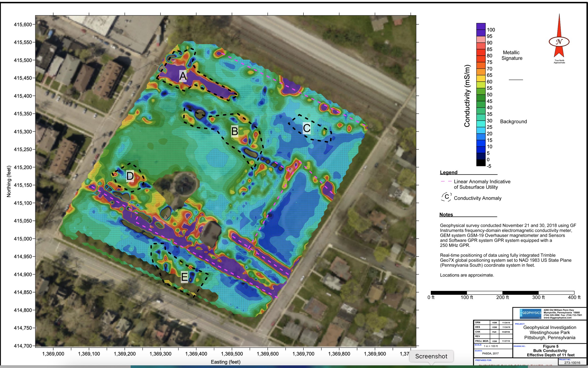Click the pink dashed line legend symbol
This screenshot has width=588, height=368.
point(446,182)
